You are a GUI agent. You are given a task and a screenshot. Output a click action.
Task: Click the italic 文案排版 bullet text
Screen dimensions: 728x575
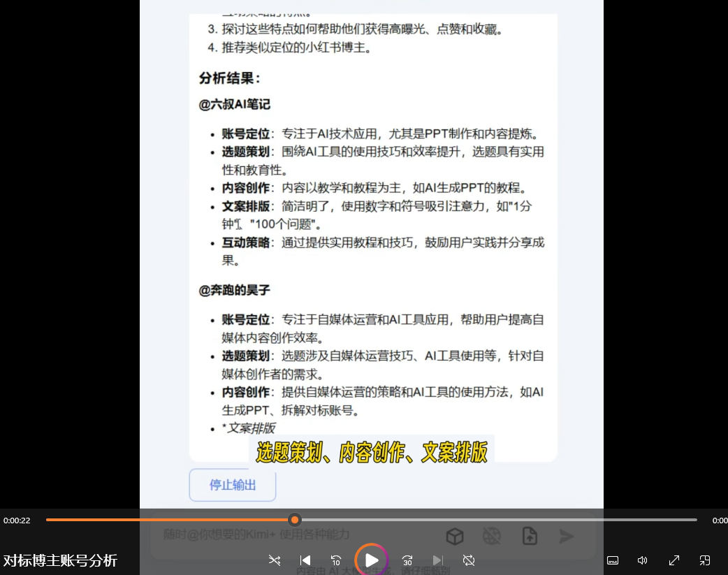coord(252,428)
